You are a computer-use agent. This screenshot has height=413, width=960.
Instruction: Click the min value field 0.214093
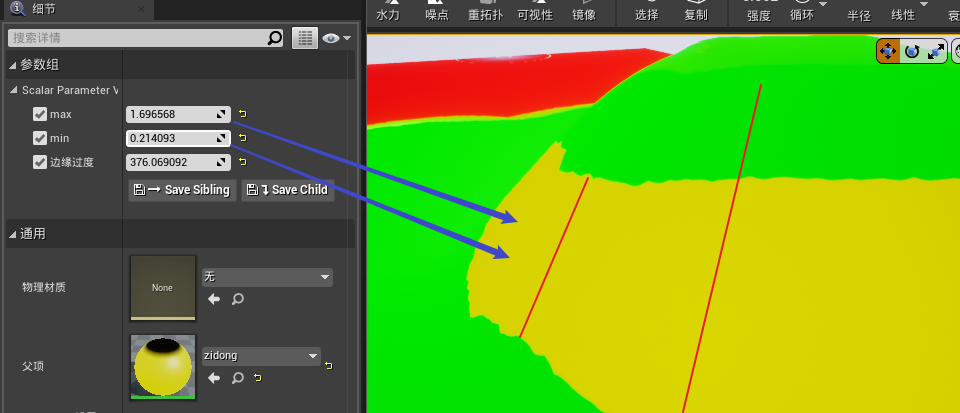178,138
